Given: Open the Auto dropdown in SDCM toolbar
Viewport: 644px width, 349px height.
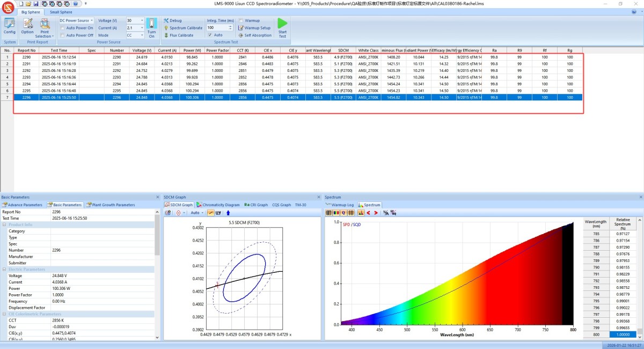Looking at the screenshot, I should click(197, 213).
